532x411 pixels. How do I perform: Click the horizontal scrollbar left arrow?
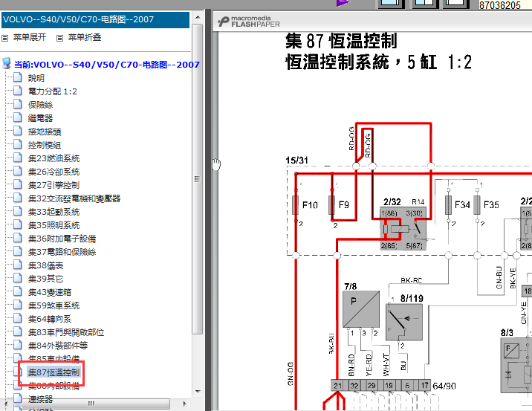point(5,404)
